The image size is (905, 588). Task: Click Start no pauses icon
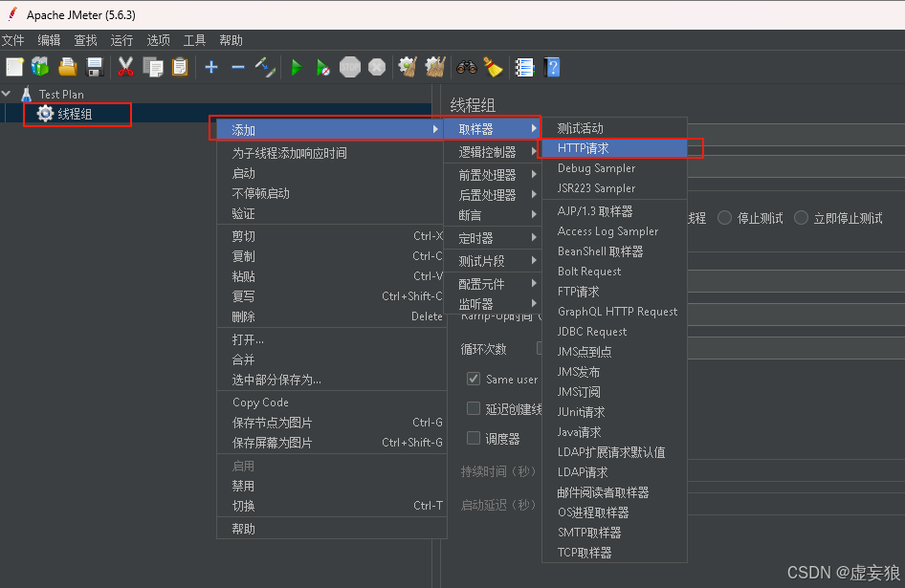[x=323, y=67]
